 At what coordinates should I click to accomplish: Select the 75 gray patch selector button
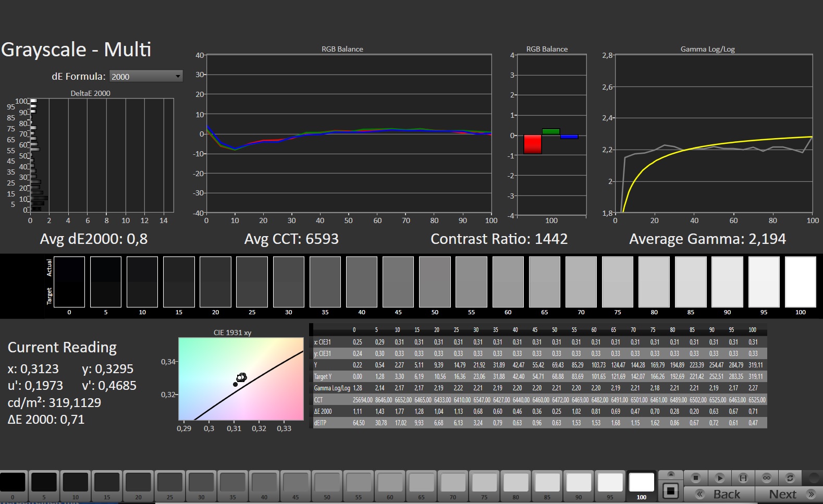click(x=484, y=486)
